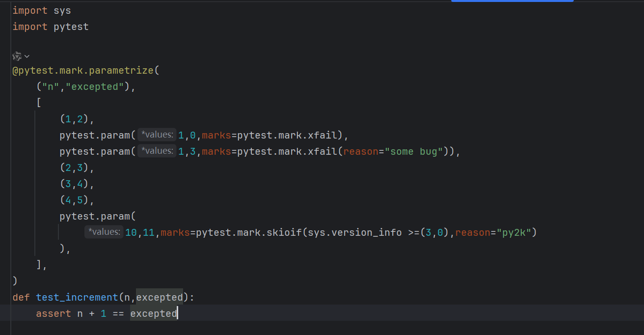Click the "some bug" reason string
The height and width of the screenshot is (335, 644).
coord(414,151)
